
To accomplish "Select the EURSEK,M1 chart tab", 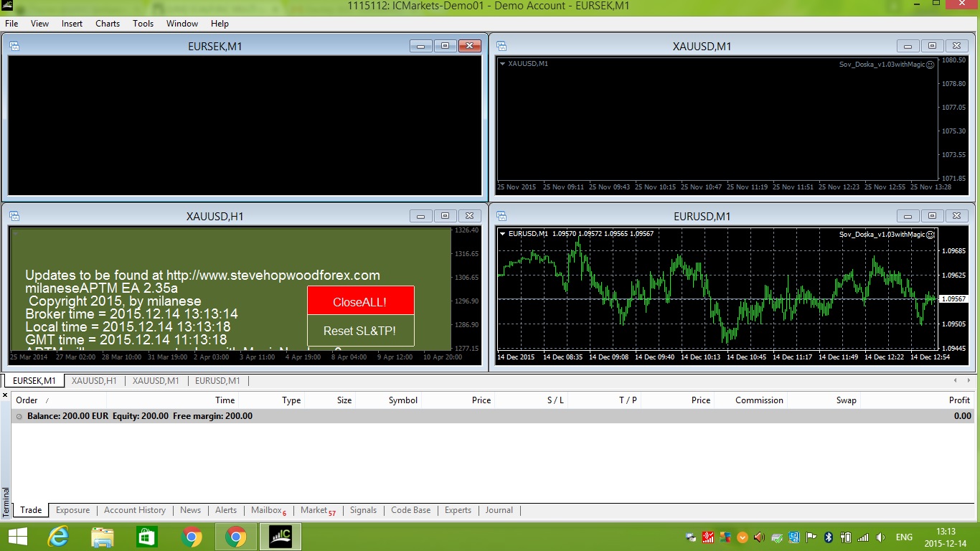I will click(34, 381).
